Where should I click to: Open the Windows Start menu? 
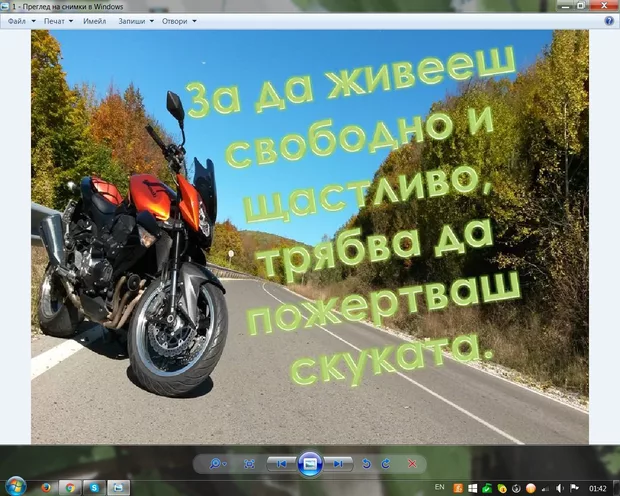click(x=16, y=487)
